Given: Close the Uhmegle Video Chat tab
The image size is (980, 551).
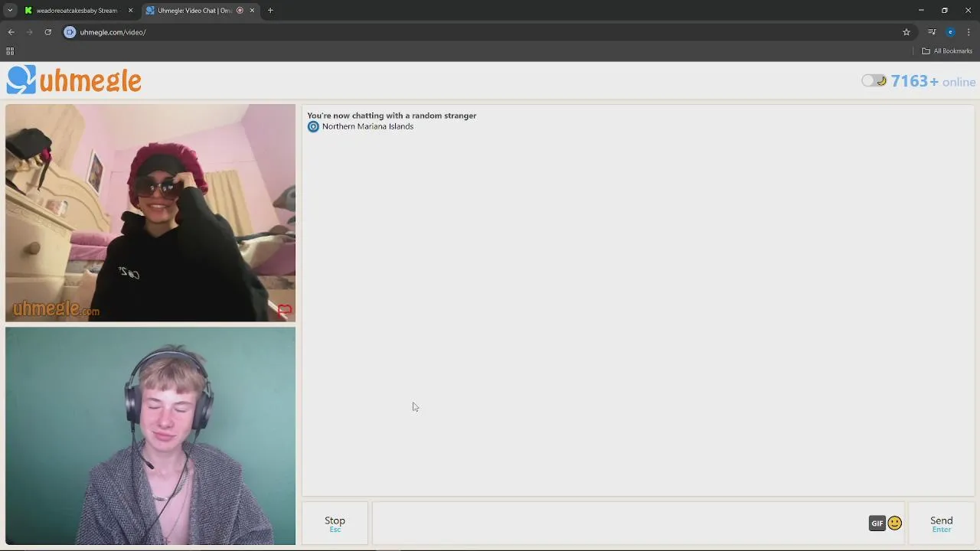Looking at the screenshot, I should pos(252,11).
